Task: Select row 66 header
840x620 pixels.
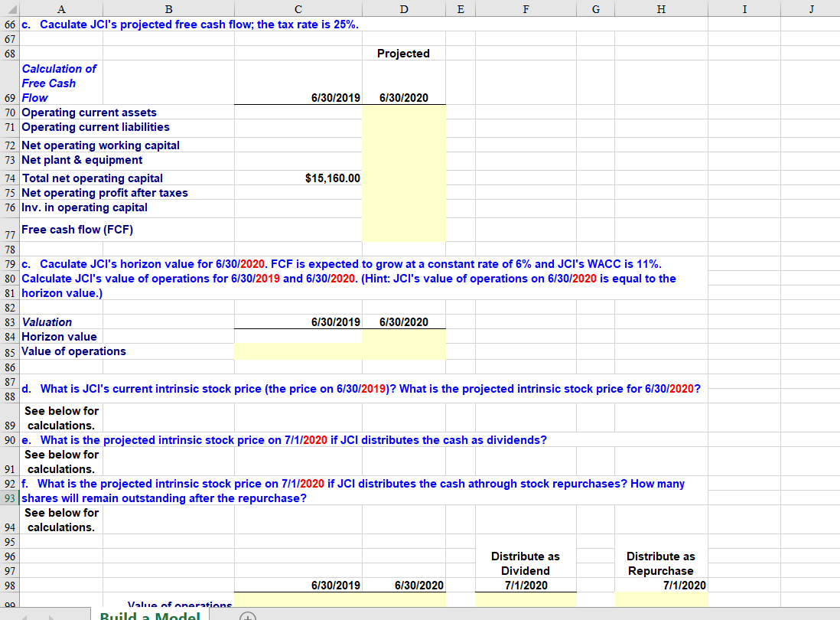Action: [x=10, y=24]
